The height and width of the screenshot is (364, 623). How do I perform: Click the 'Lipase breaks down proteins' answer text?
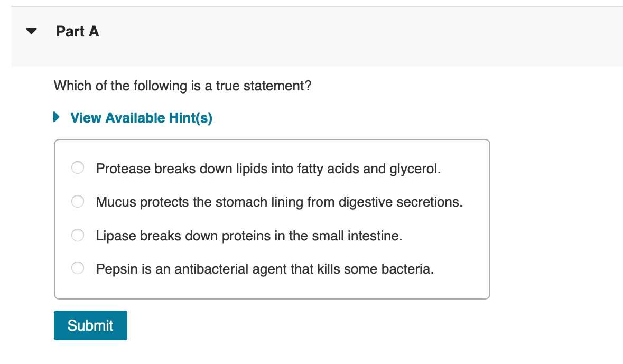click(249, 236)
